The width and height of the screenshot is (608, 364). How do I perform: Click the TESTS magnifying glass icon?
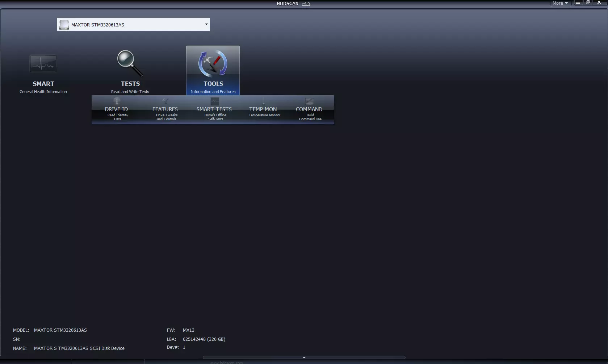(130, 64)
